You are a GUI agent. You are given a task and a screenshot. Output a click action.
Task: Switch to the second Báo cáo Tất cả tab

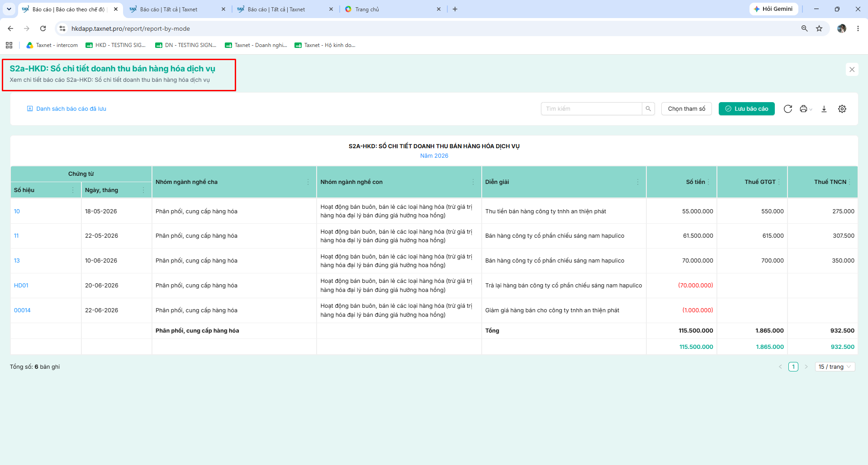point(285,9)
